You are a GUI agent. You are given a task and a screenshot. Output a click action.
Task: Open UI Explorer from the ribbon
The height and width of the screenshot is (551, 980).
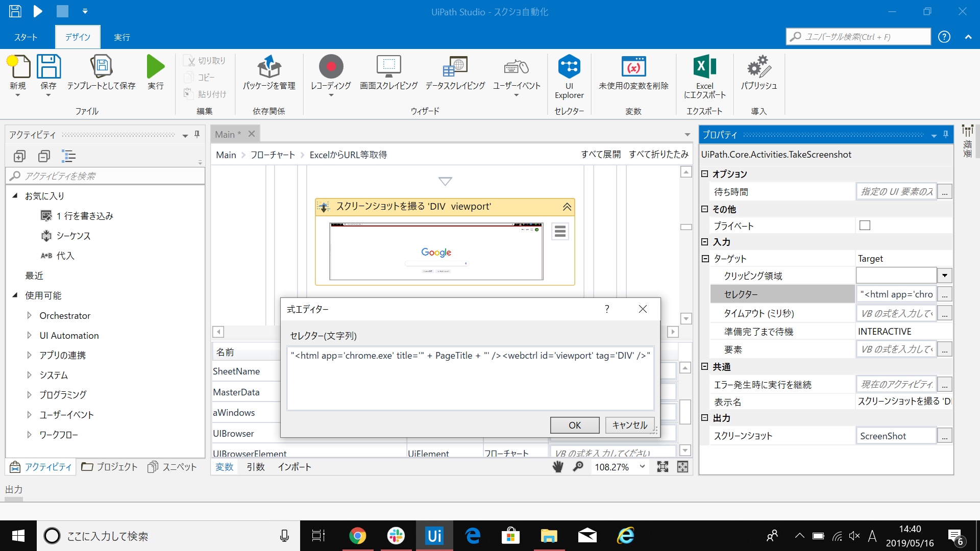pyautogui.click(x=569, y=67)
